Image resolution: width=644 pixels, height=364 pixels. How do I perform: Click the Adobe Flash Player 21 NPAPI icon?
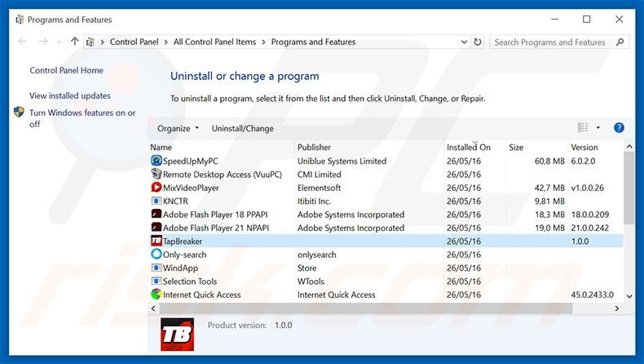pyautogui.click(x=156, y=228)
